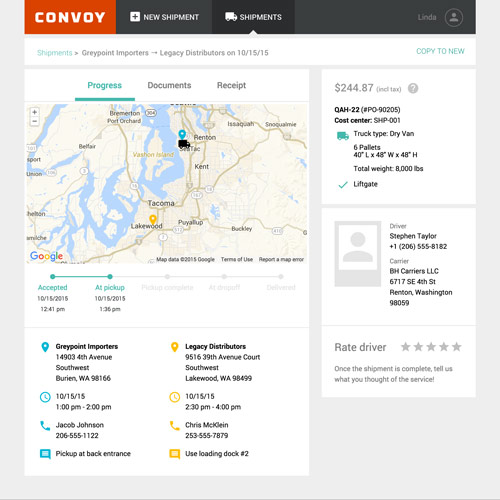The height and width of the screenshot is (500, 500).
Task: Click Jacob Johnson's phone number 206-555-1122
Action: (x=77, y=436)
